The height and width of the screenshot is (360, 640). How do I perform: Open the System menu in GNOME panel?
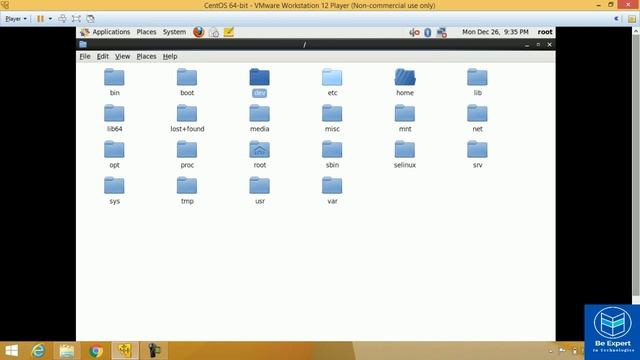coord(174,32)
